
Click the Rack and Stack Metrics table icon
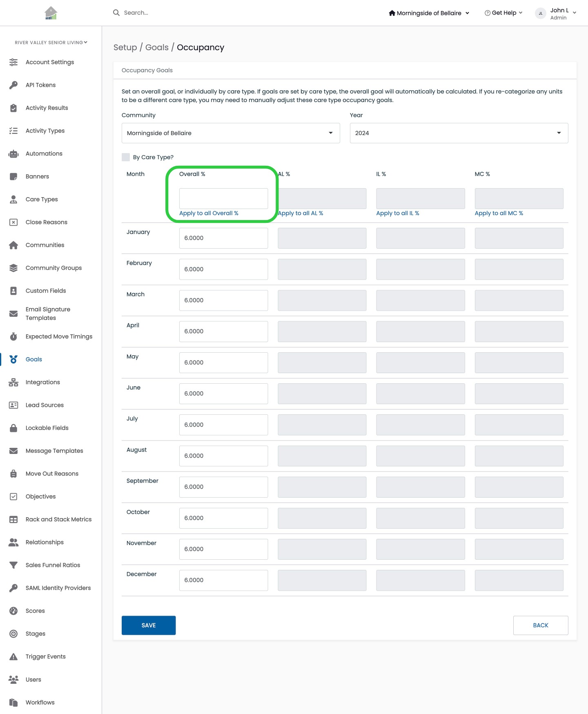pos(13,519)
